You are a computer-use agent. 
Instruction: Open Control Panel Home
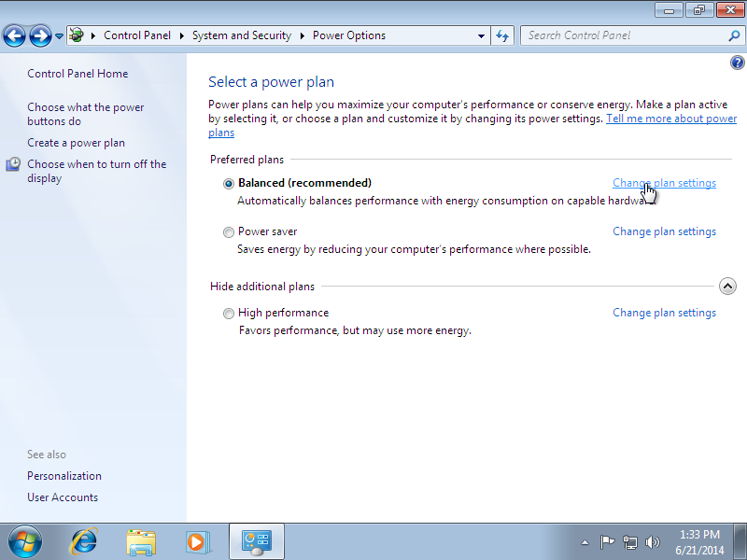coord(78,74)
